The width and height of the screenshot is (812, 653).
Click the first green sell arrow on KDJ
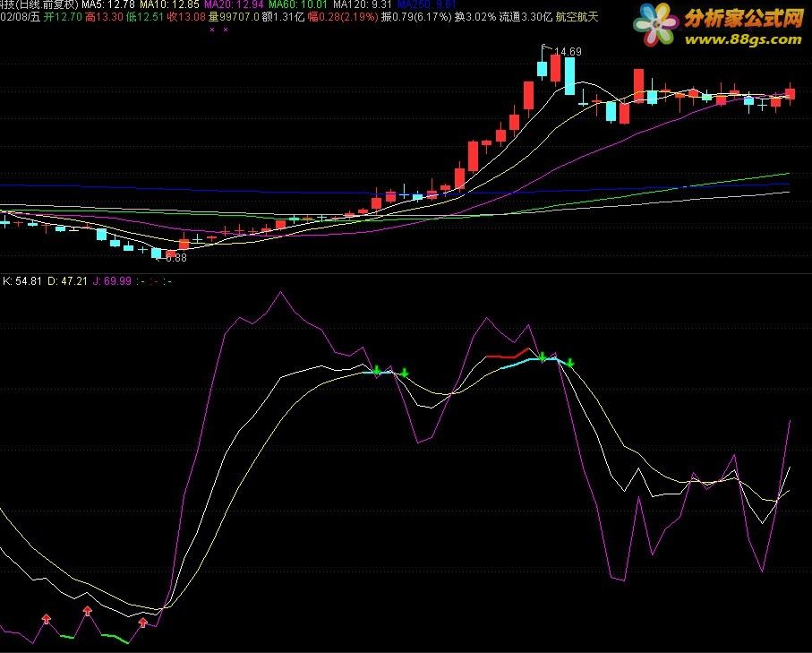(377, 370)
